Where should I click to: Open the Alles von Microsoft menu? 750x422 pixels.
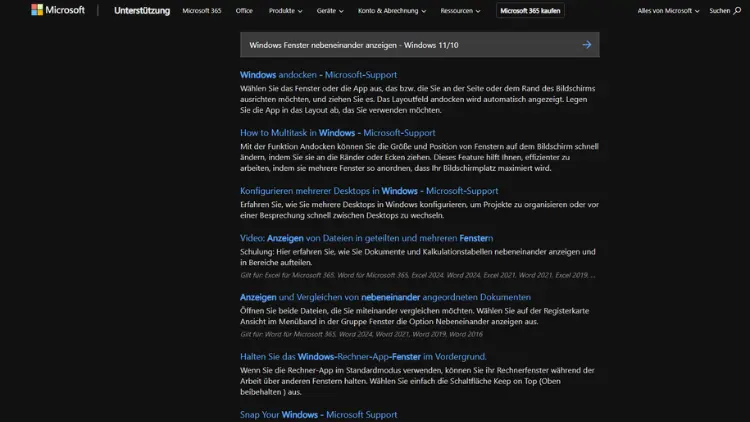(x=668, y=10)
